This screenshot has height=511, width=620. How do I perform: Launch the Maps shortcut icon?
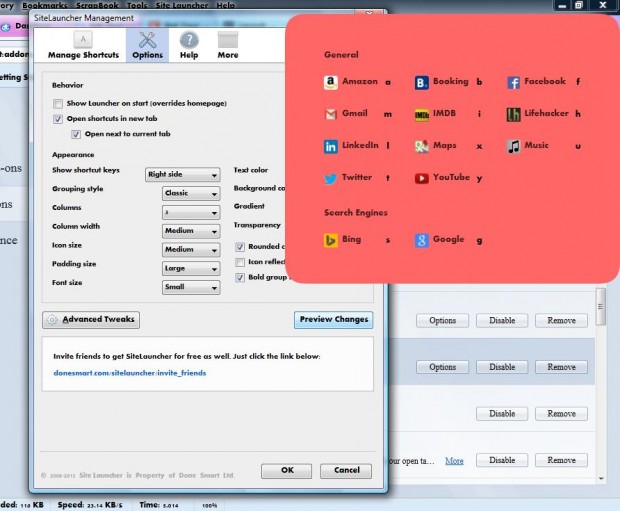(422, 146)
